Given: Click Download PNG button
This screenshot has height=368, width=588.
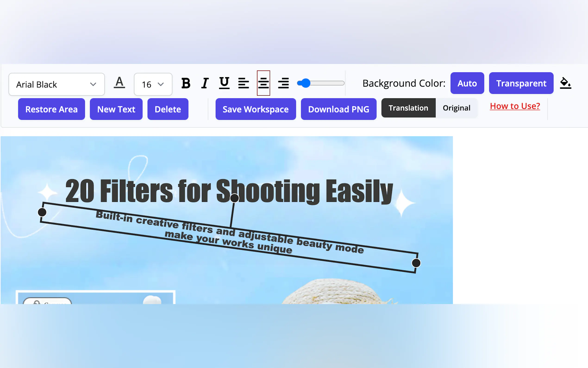Looking at the screenshot, I should point(338,109).
